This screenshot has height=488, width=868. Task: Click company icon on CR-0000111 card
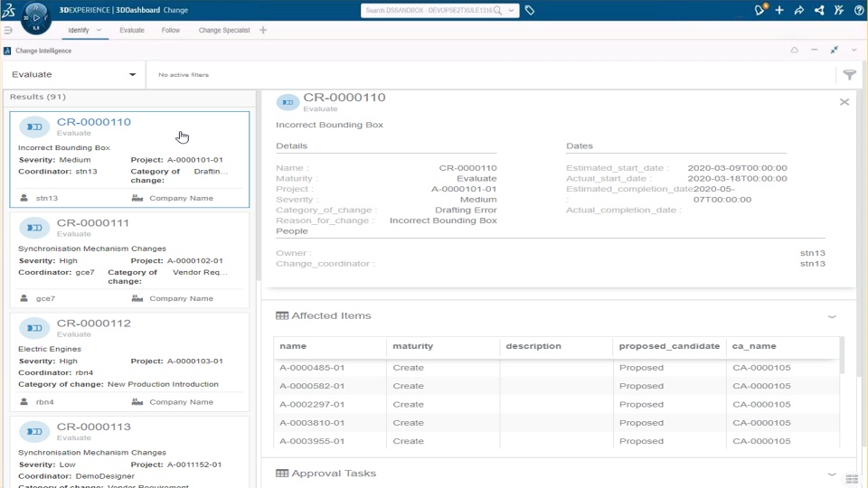[x=137, y=298]
